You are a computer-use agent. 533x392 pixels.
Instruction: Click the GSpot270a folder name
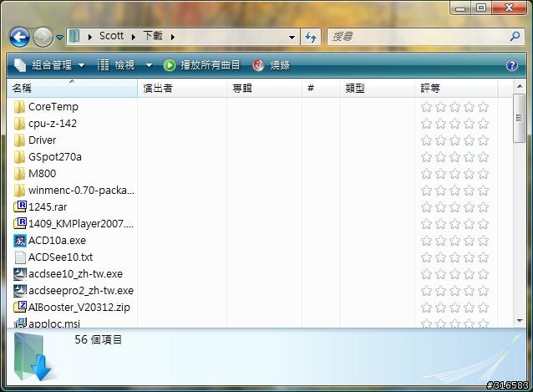click(x=55, y=157)
